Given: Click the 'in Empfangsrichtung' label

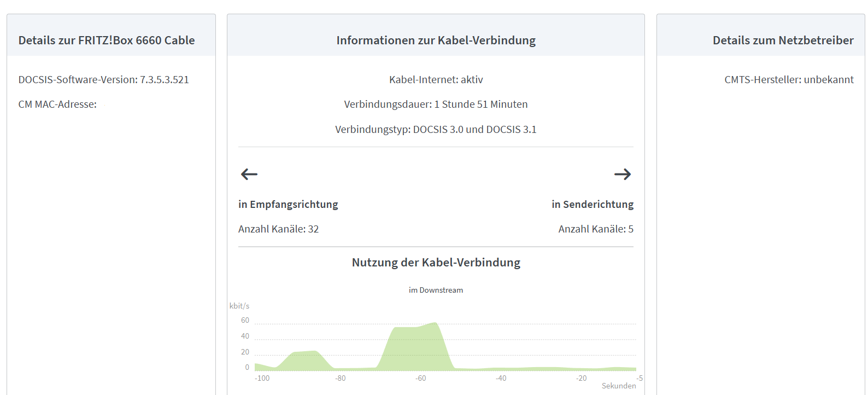Looking at the screenshot, I should pos(288,205).
